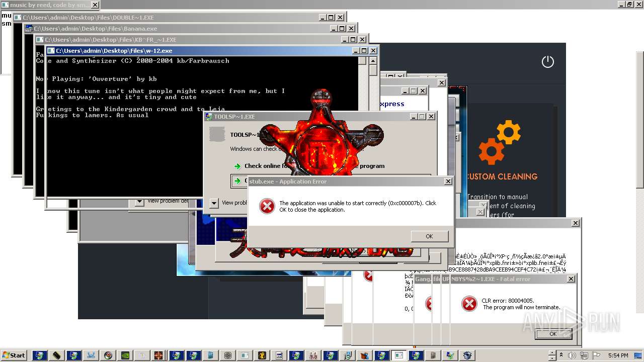Switch to the blue network-people taskbar app

click(91, 355)
